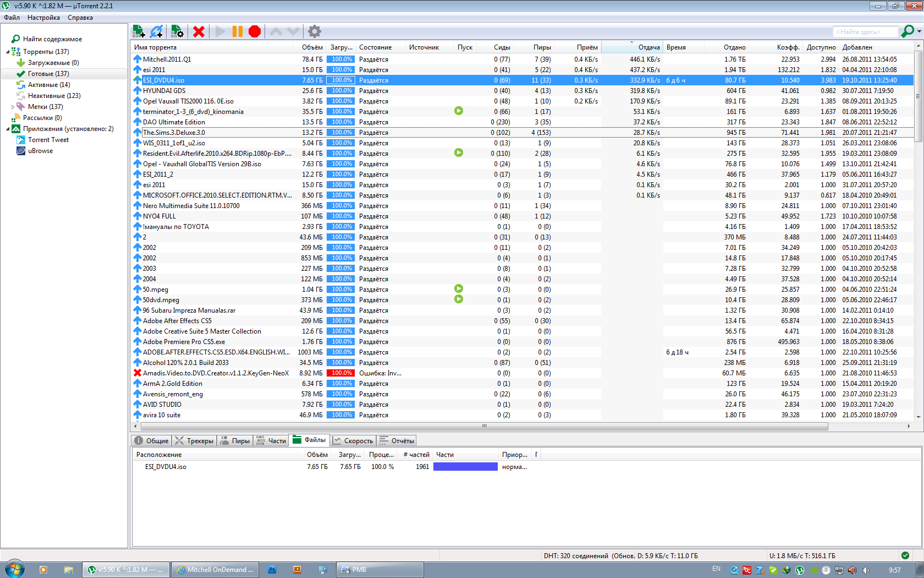Play the terminator_1-3 torrent via stream icon
The height and width of the screenshot is (578, 924).
459,111
